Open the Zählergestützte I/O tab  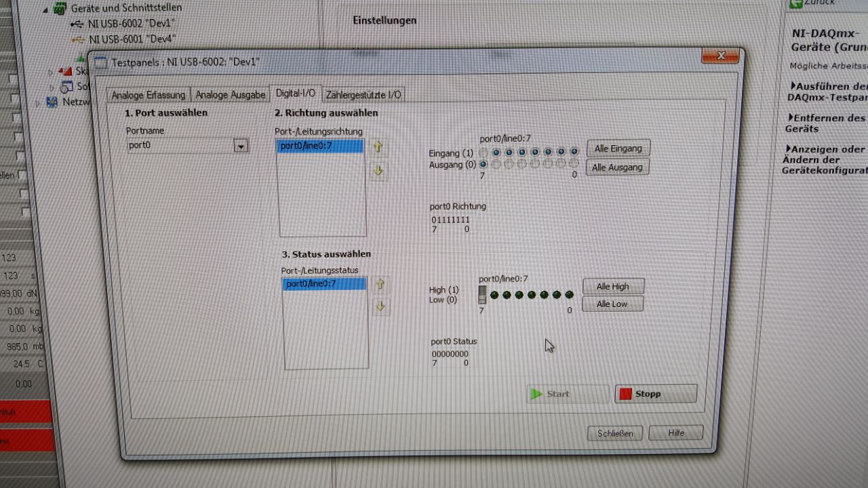[363, 95]
